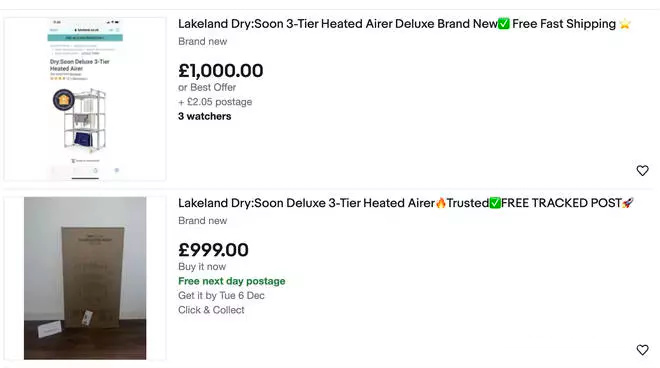The width and height of the screenshot is (660, 368).
Task: Add £1,000.00 Heated Airer listing to watchlist
Action: coord(642,171)
